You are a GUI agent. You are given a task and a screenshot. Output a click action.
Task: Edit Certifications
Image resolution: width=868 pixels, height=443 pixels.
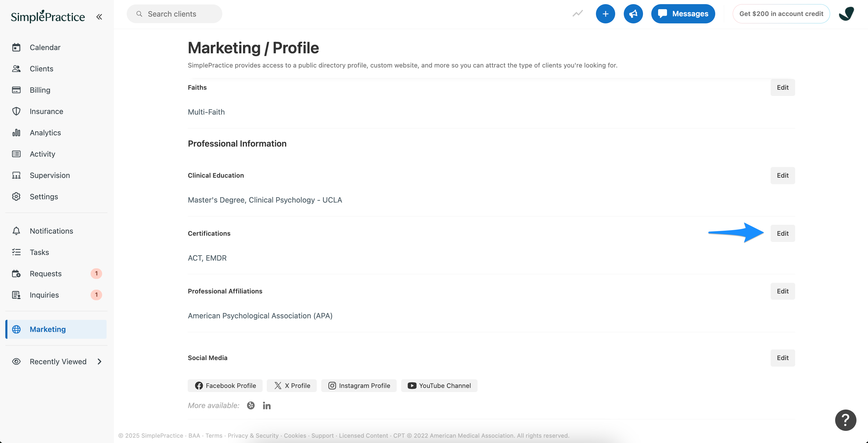[782, 233]
